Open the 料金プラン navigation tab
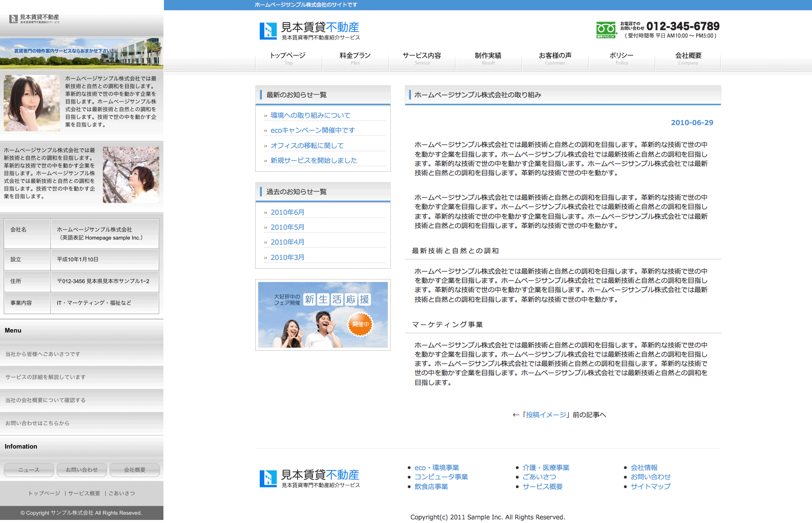The width and height of the screenshot is (812, 523). pyautogui.click(x=355, y=58)
